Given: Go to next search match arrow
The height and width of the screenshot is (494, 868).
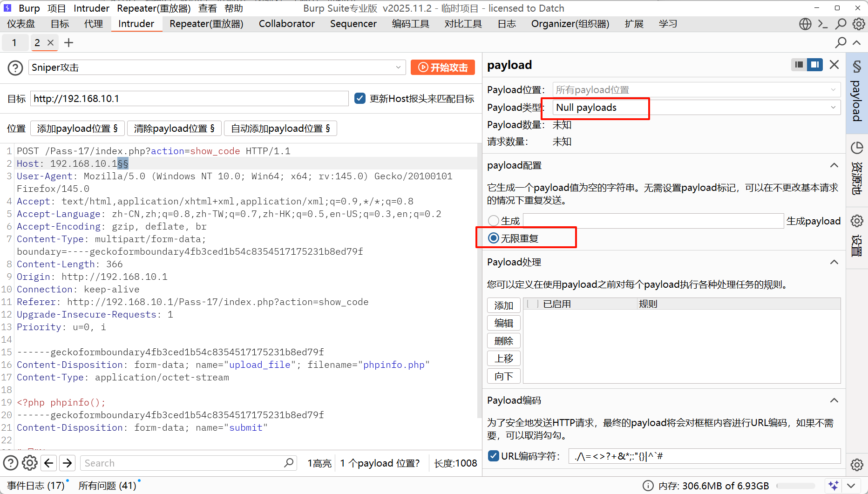Looking at the screenshot, I should 68,463.
